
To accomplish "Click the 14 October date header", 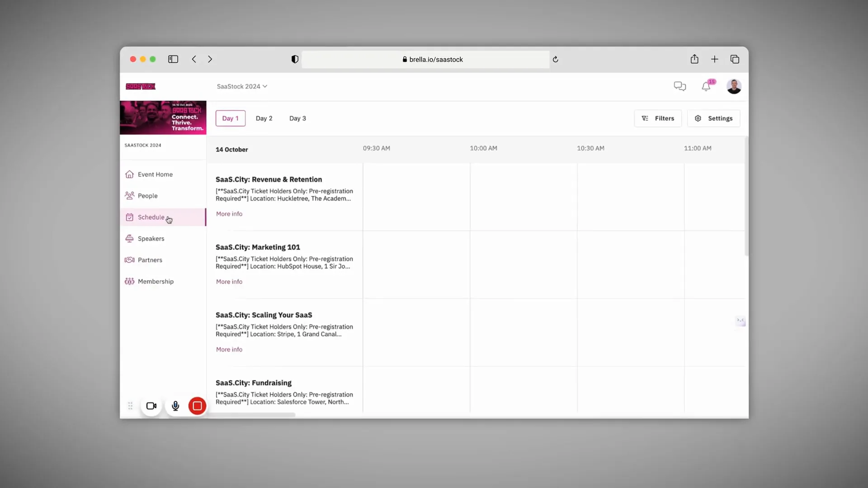I will [232, 150].
